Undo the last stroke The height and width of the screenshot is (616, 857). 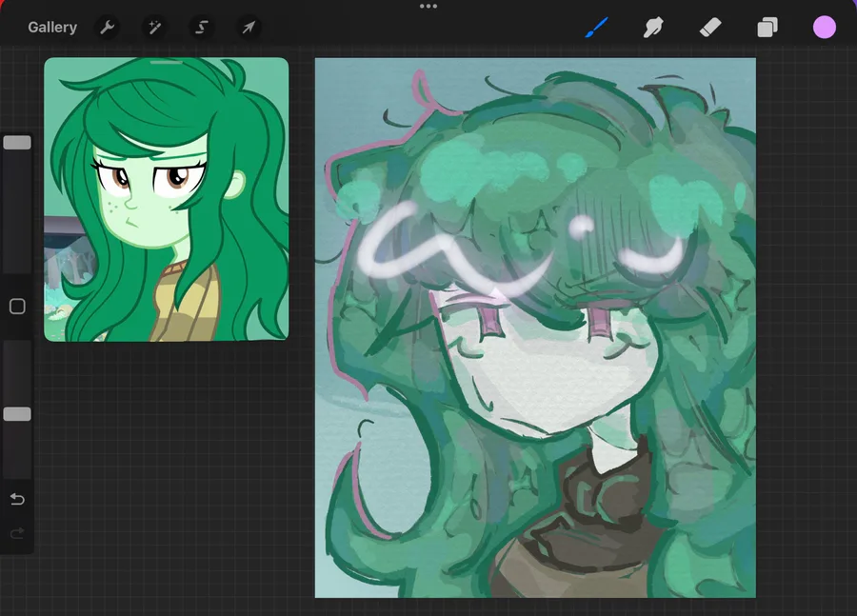point(17,499)
